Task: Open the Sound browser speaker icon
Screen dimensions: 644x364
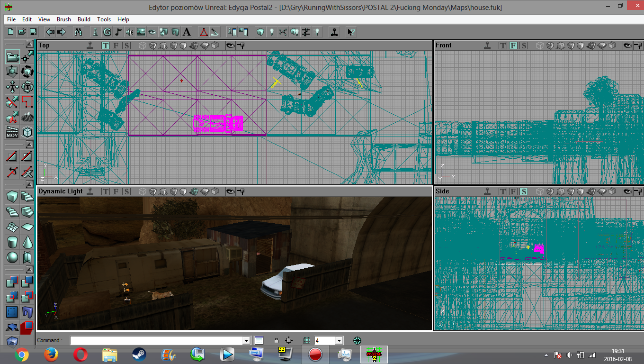Action: 130,32
